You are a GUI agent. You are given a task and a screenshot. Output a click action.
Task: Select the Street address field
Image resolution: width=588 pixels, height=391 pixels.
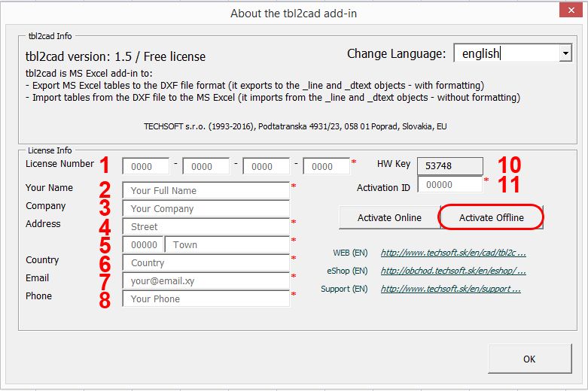tap(206, 227)
